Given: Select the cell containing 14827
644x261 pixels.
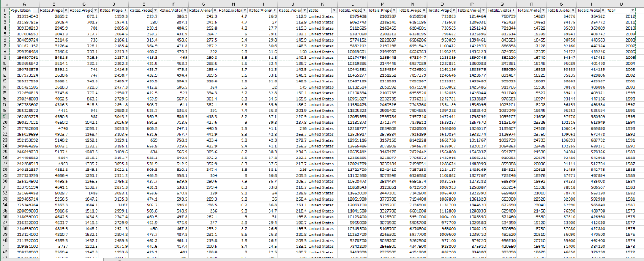Looking at the screenshot, I should (531, 15).
